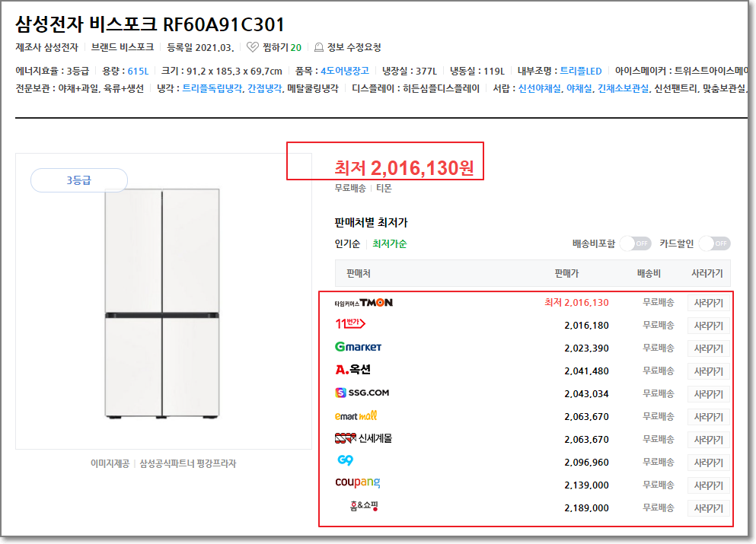This screenshot has height=544, width=756.
Task: Click 사러가기 for Gmarket row
Action: 708,348
